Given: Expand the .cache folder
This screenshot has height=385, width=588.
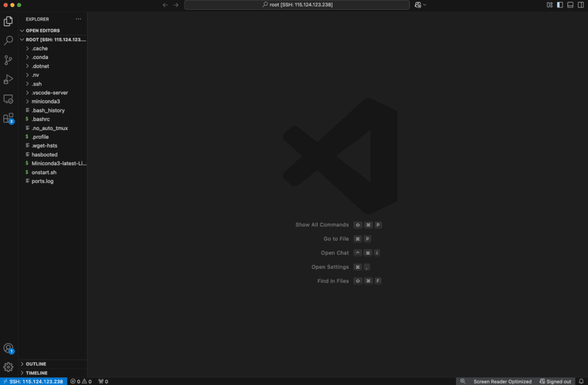Looking at the screenshot, I should 53,48.
